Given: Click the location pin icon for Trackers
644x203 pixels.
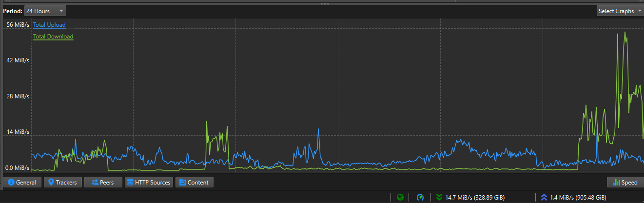Looking at the screenshot, I should point(51,183).
